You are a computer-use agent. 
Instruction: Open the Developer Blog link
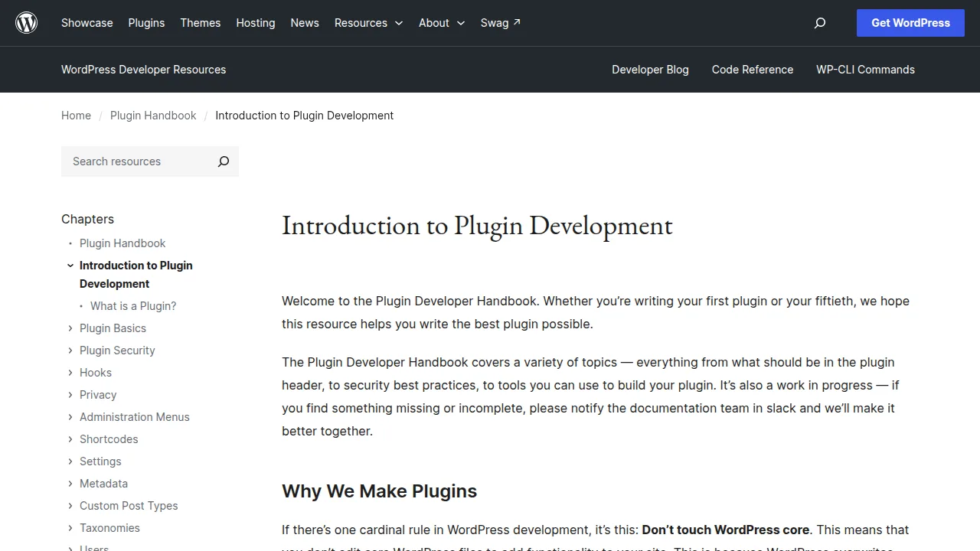650,70
